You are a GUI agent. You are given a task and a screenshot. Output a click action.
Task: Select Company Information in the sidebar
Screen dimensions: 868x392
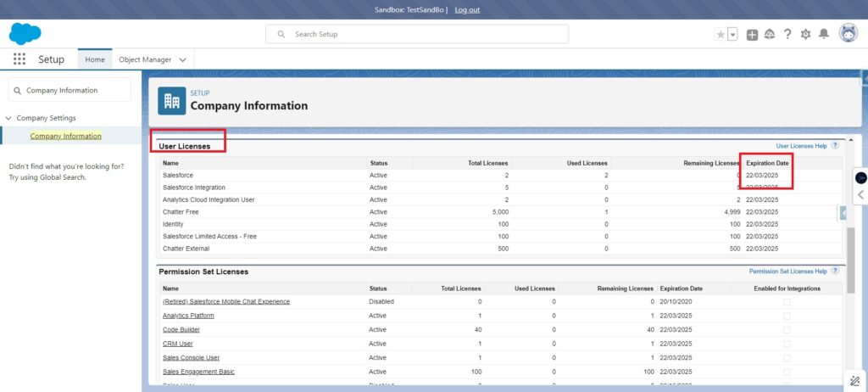click(x=65, y=136)
